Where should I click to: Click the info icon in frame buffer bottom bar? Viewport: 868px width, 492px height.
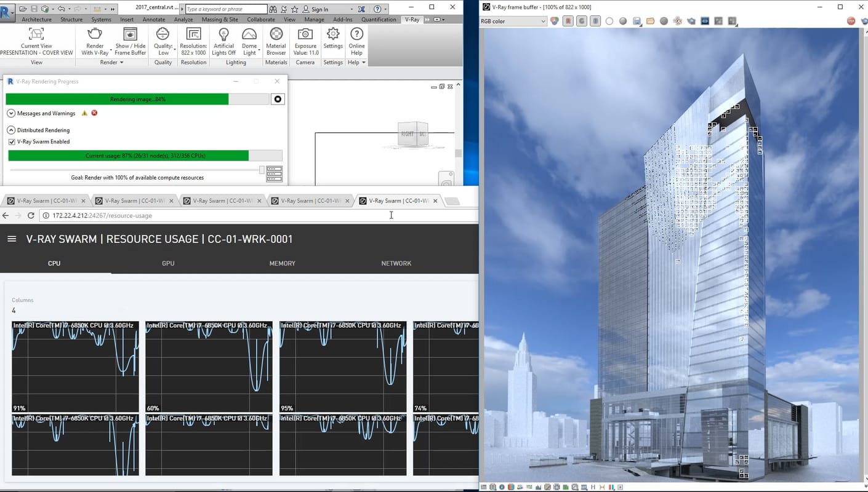[x=502, y=487]
